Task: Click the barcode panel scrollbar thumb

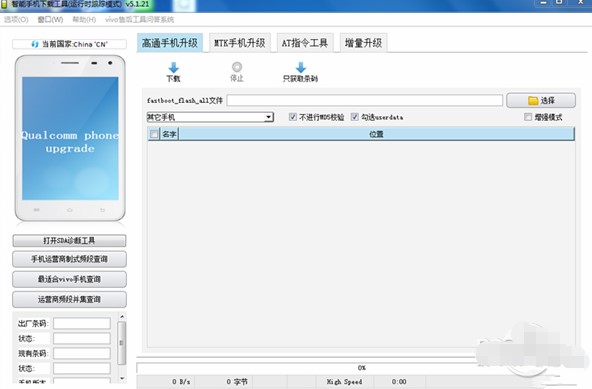Action: [x=122, y=343]
